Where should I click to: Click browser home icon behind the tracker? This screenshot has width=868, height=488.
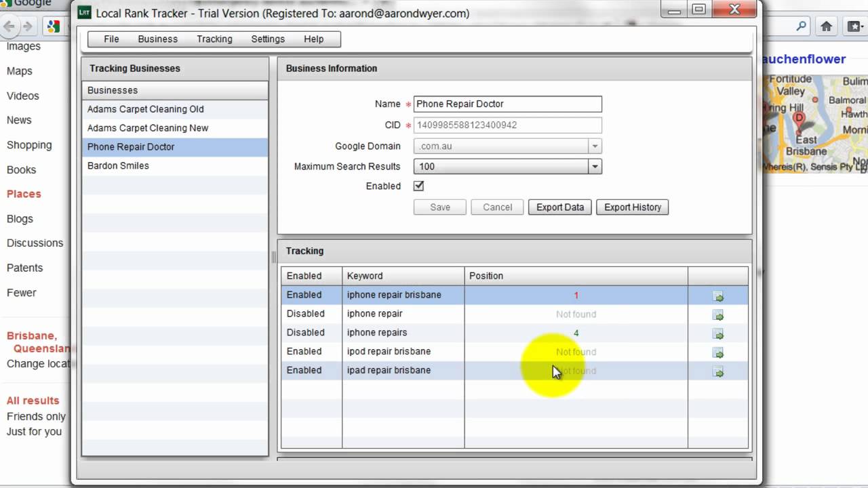[826, 26]
